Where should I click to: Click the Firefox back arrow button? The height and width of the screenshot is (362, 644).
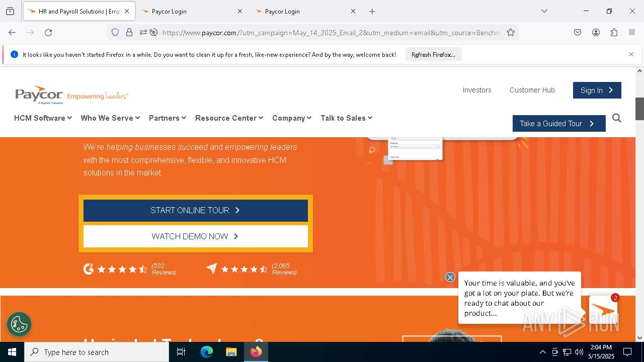tap(12, 32)
